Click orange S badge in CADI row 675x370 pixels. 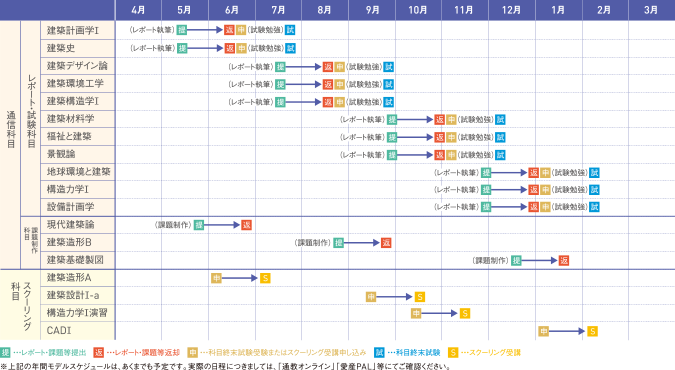(593, 331)
